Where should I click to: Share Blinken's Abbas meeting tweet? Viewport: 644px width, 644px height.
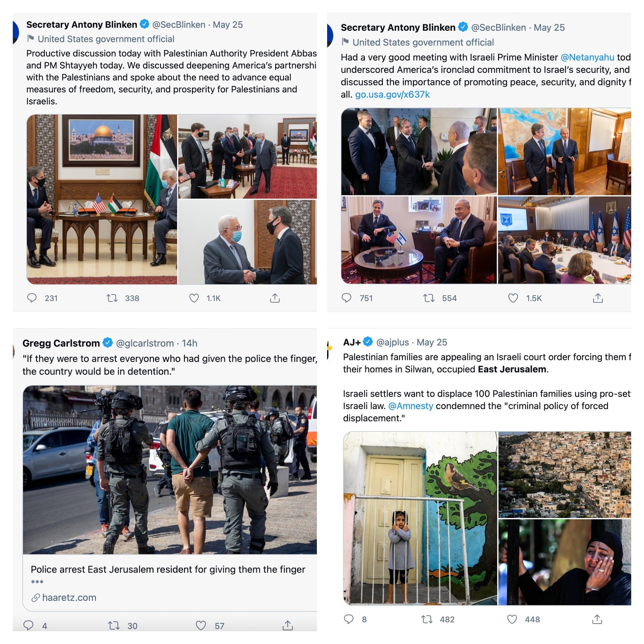[x=275, y=298]
